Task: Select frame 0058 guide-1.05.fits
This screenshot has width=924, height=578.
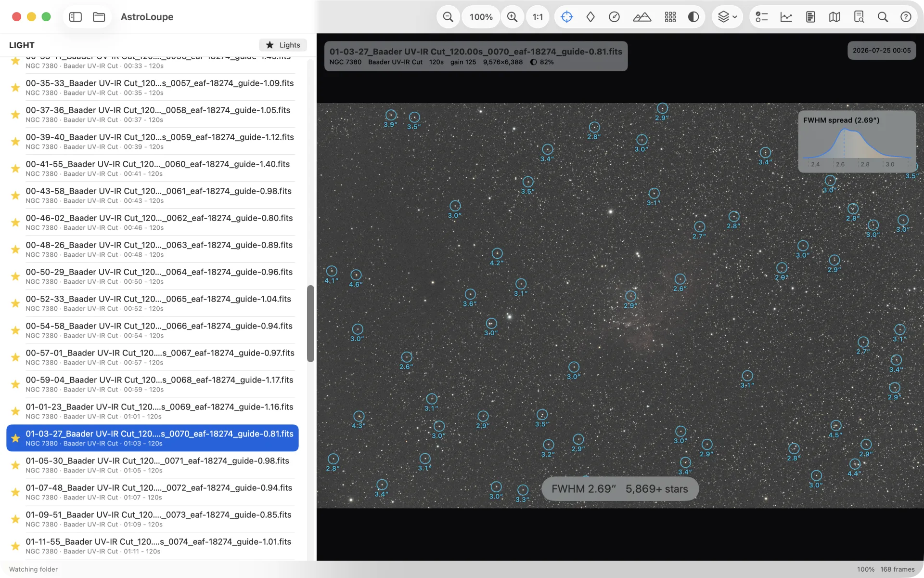Action: coord(152,114)
